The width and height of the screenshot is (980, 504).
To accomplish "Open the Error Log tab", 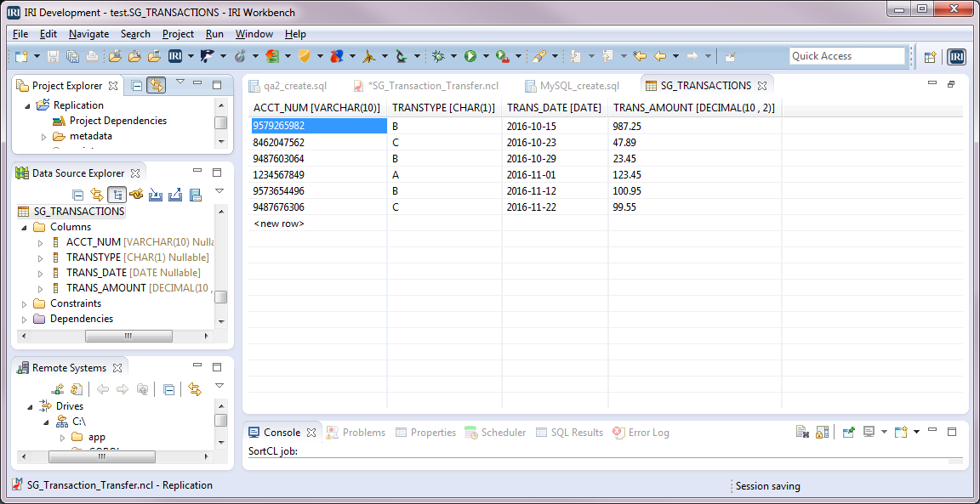I will pos(641,432).
